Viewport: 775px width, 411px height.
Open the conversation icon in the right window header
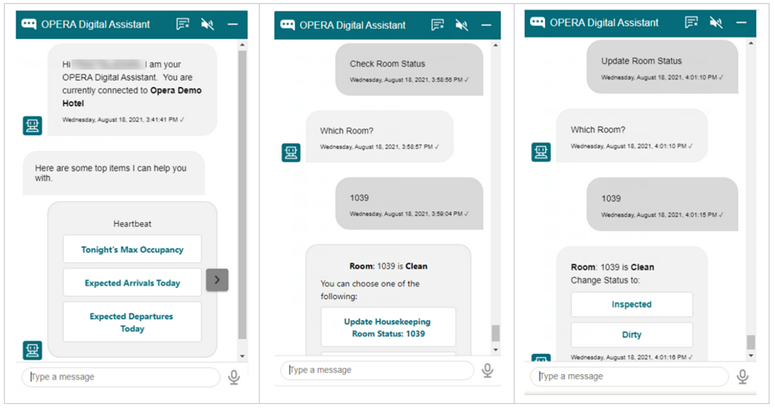691,23
